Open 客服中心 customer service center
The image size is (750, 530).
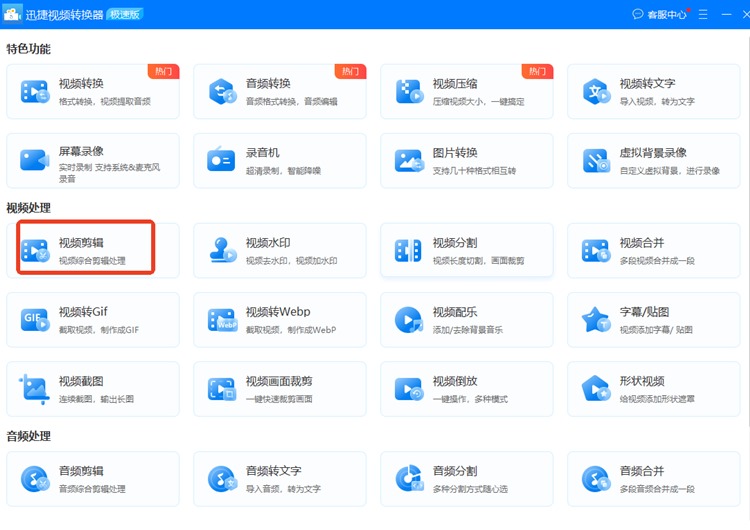661,14
